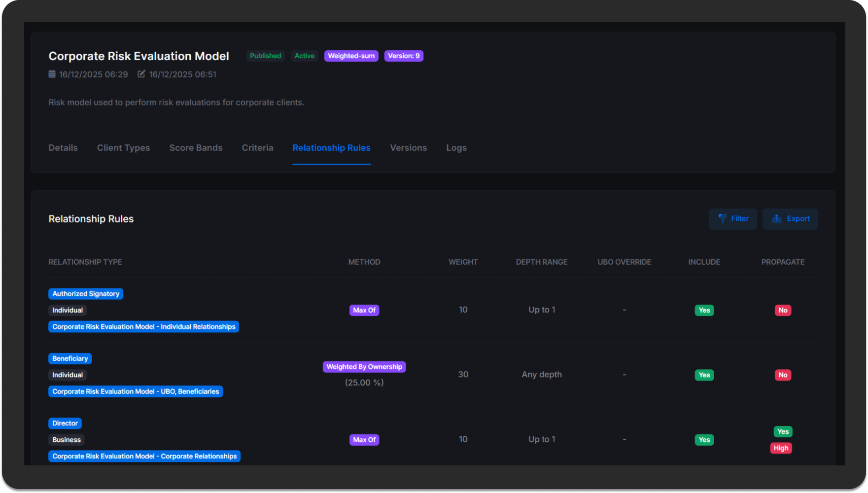Screen dimensions: 868x493
Task: Click the edit pencil icon beside modified date
Action: pos(141,74)
